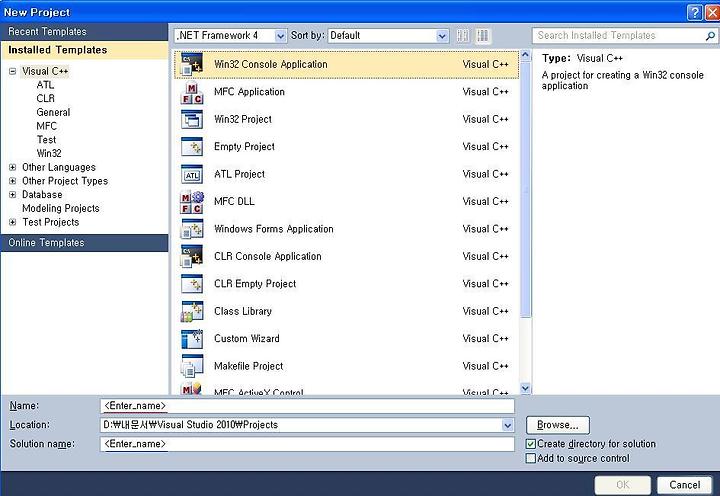Close the New Project dialog
Screen dimensions: 720x496
(713, 12)
